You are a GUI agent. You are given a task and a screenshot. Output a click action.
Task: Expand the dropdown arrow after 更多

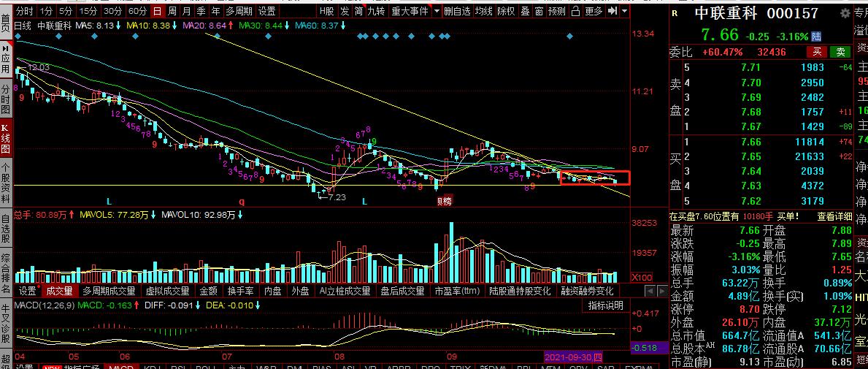[625, 11]
